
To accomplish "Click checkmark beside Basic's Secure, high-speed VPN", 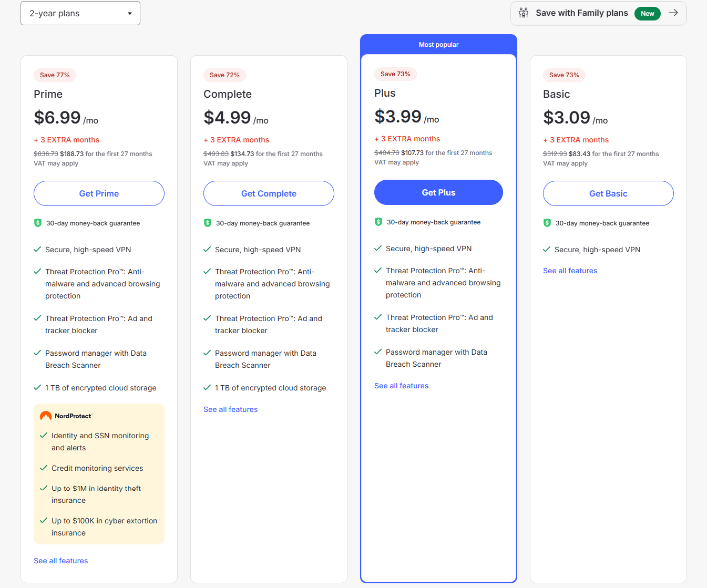I will pyautogui.click(x=547, y=250).
